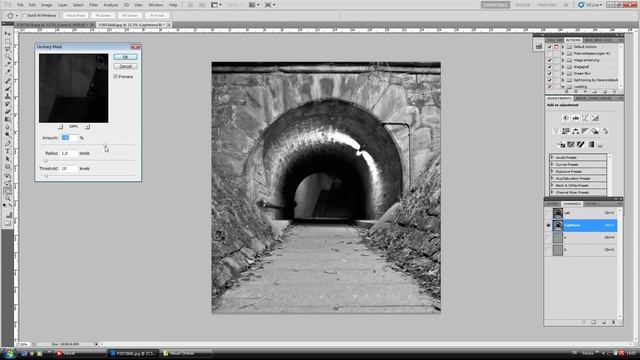Image resolution: width=640 pixels, height=360 pixels.
Task: Click the Threshold input field
Action: pos(69,169)
